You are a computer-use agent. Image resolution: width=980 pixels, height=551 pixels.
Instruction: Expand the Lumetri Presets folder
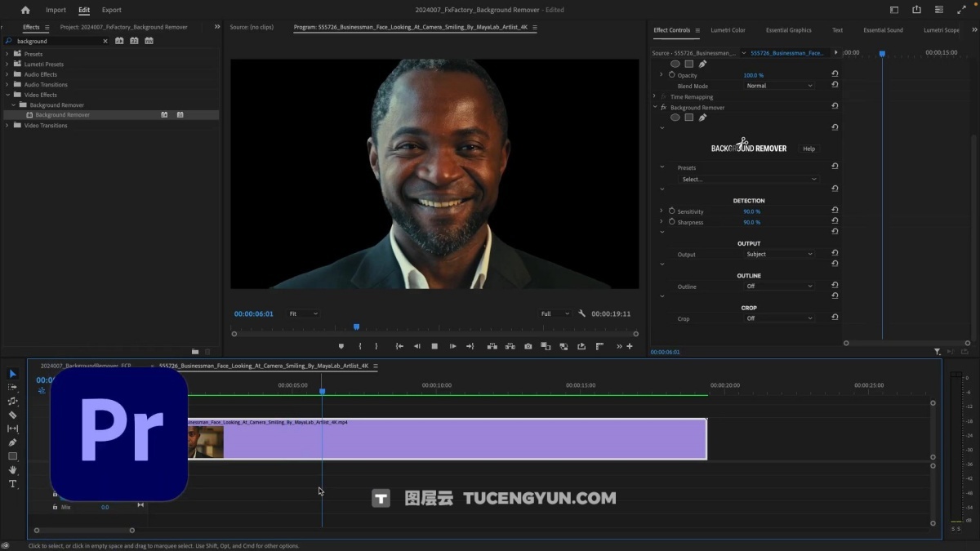click(7, 64)
